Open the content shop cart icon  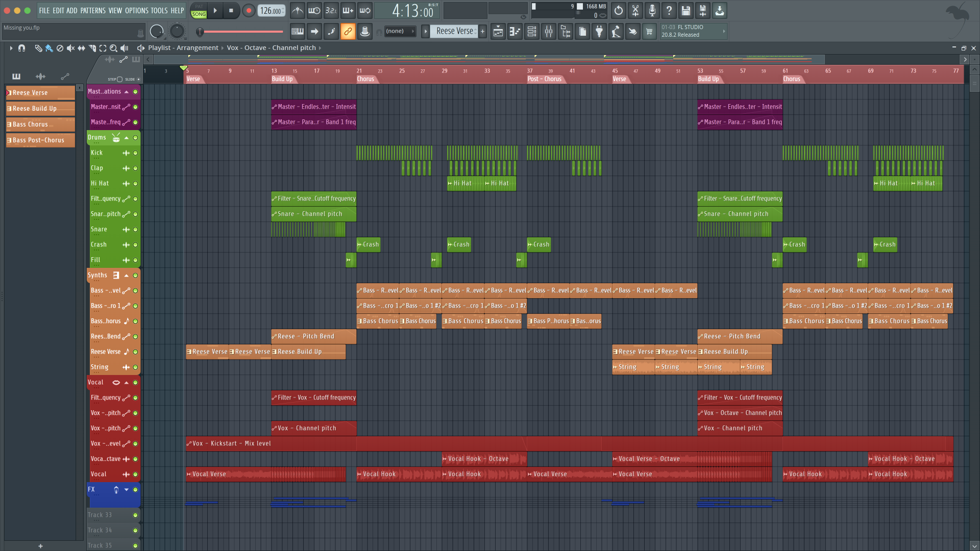tap(649, 32)
